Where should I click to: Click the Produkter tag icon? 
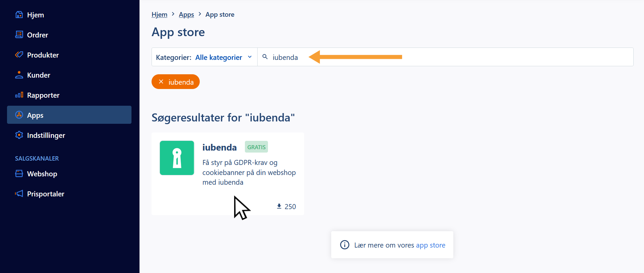click(x=19, y=55)
